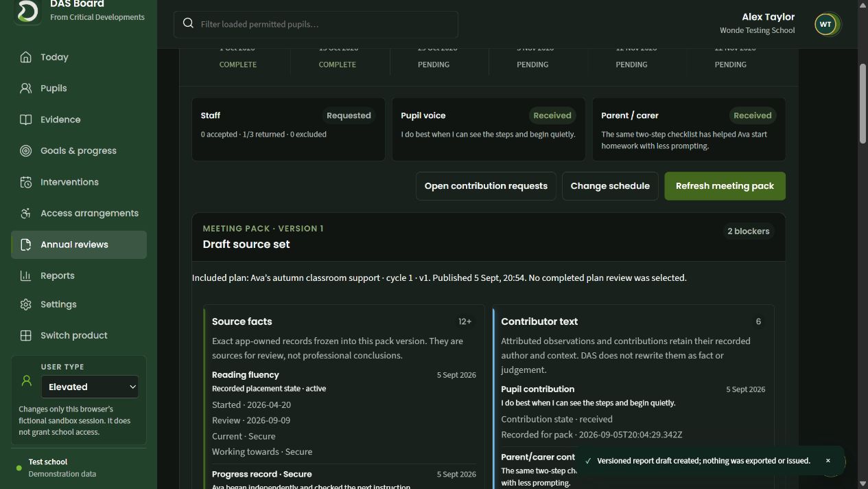Open the WT user avatar

pyautogui.click(x=825, y=24)
